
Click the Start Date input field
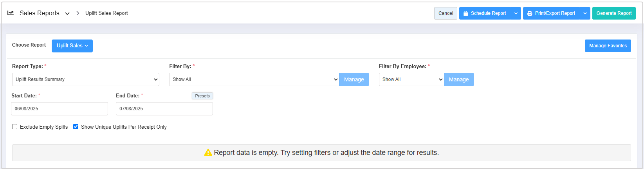click(x=59, y=109)
